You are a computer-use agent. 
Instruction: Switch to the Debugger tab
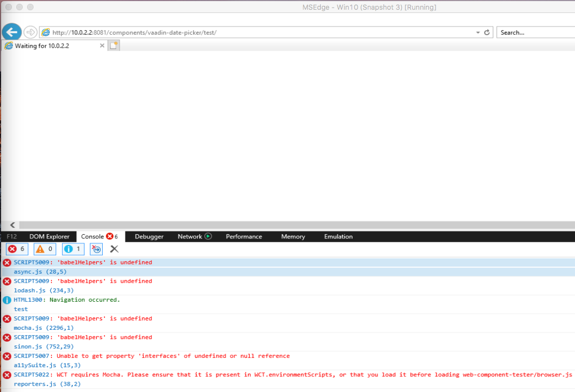click(149, 236)
